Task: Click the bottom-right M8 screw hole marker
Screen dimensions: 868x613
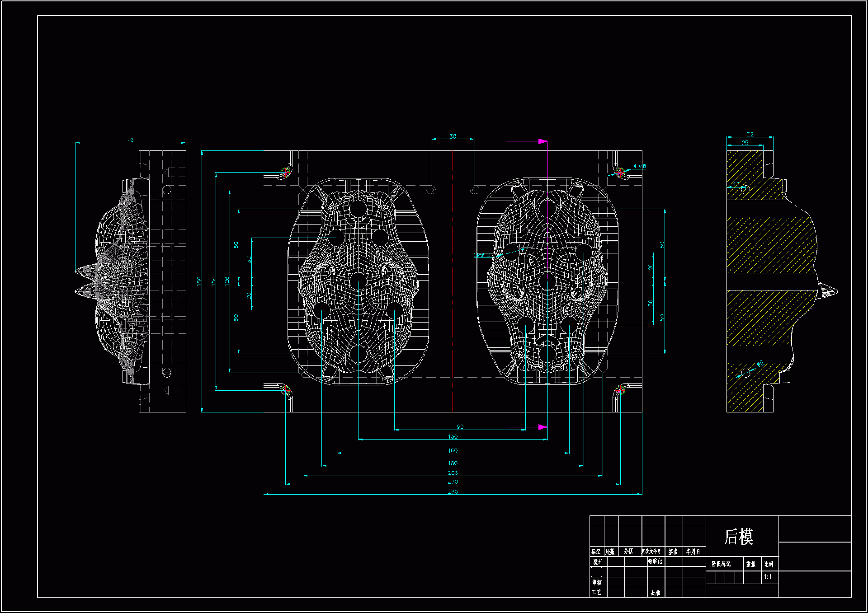Action: (620, 390)
